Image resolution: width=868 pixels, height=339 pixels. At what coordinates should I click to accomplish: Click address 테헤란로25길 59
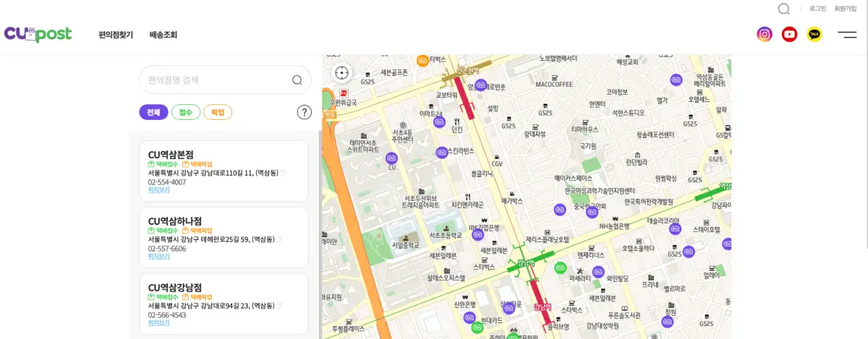(x=211, y=240)
